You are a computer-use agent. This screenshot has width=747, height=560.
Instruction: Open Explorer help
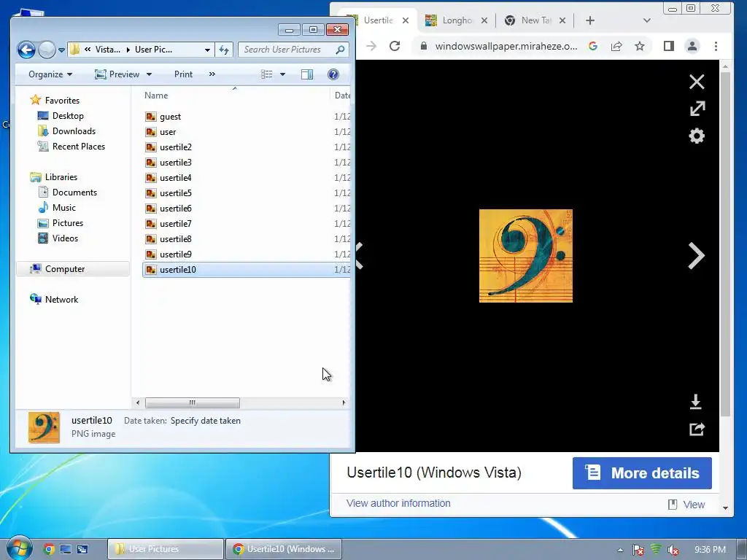333,74
